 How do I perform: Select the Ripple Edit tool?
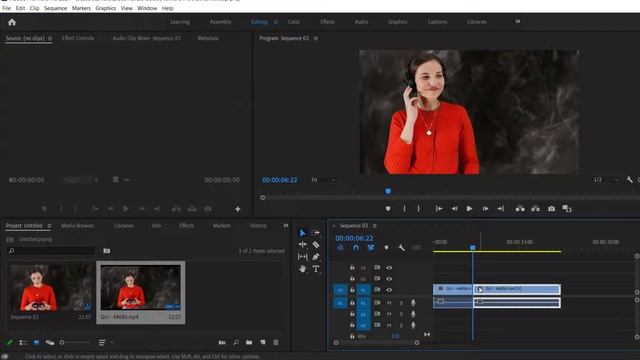(x=302, y=244)
